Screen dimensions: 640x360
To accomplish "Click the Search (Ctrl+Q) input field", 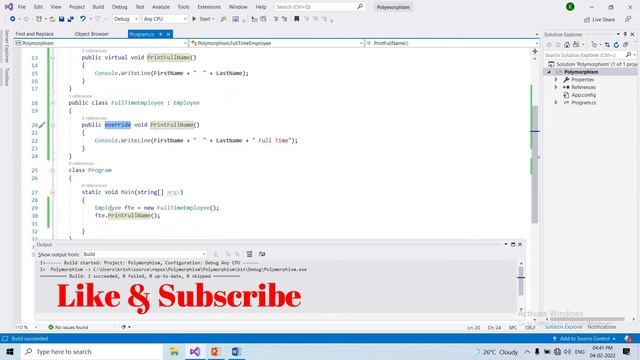I will pyautogui.click(x=319, y=7).
